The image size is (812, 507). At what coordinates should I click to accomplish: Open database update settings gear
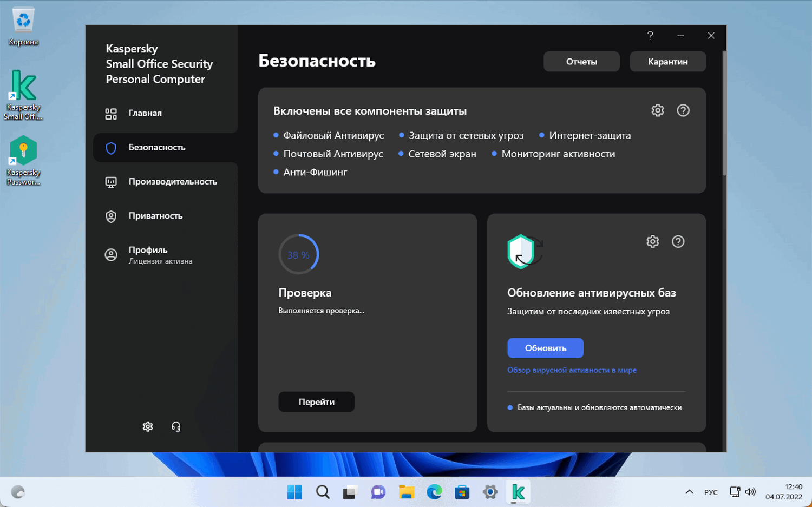653,241
